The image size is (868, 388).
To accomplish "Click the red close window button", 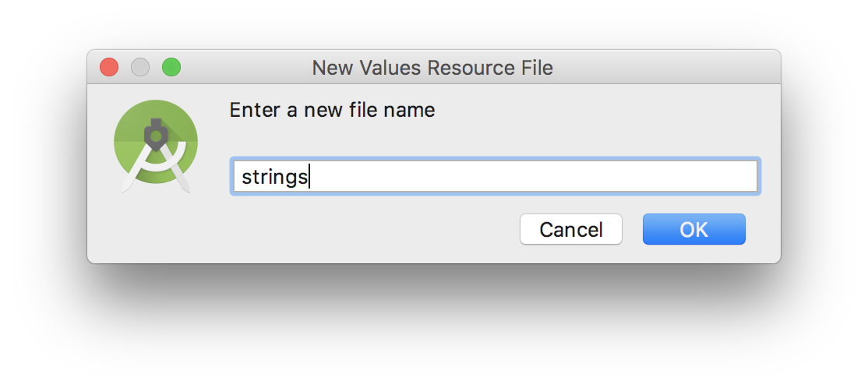I will (109, 67).
